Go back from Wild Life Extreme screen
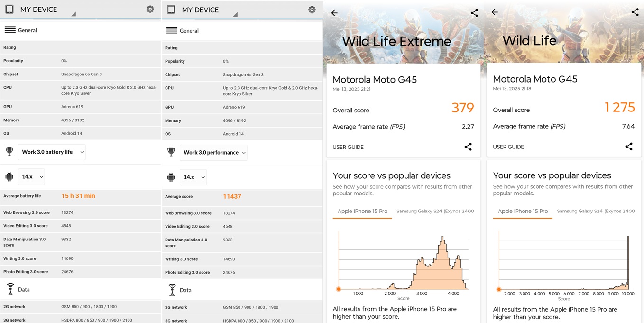This screenshot has width=644, height=323. pyautogui.click(x=334, y=13)
